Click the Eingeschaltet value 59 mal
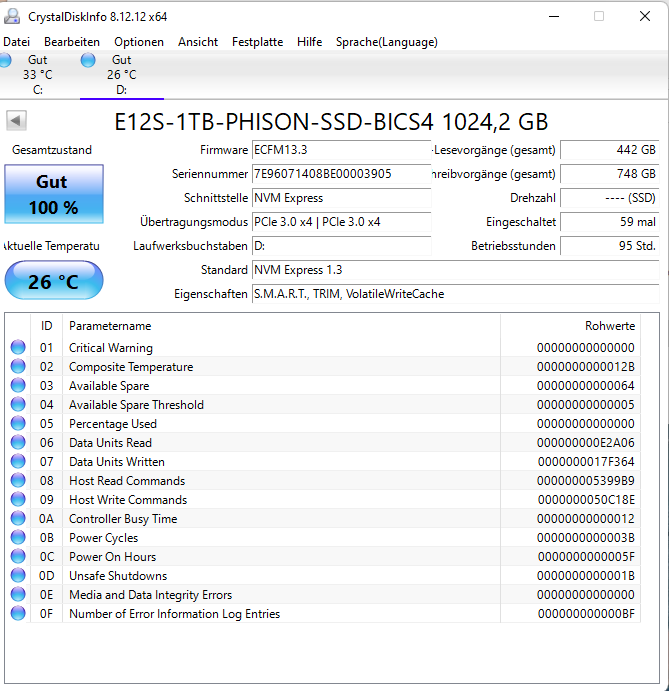The width and height of the screenshot is (669, 691). [x=610, y=222]
